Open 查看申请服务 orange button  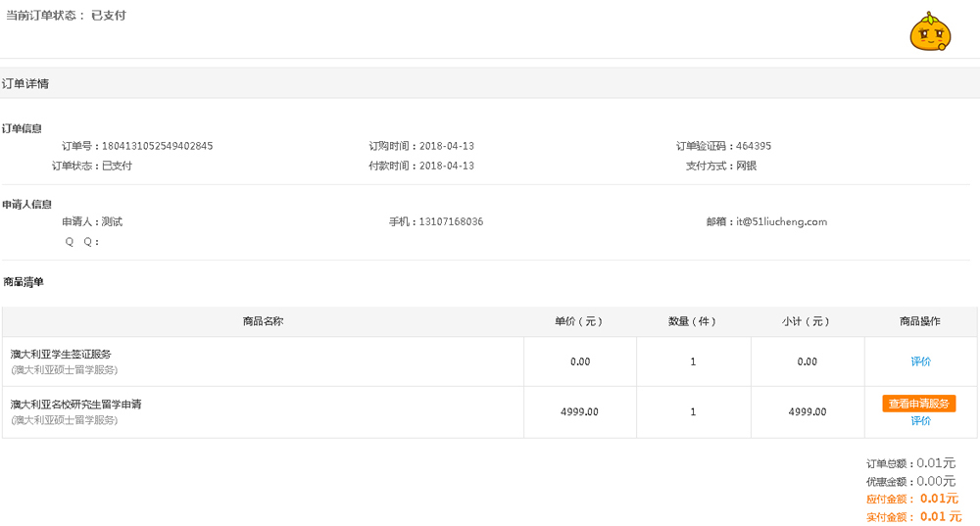[x=919, y=404]
